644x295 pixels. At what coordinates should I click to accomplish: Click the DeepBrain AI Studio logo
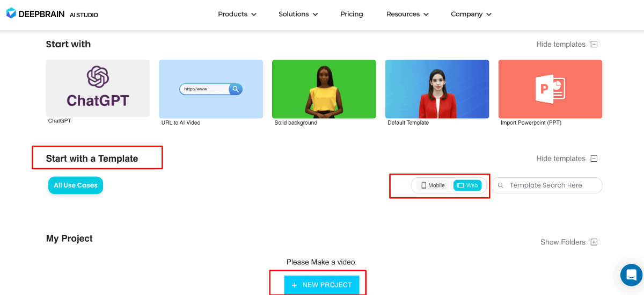[x=52, y=14]
